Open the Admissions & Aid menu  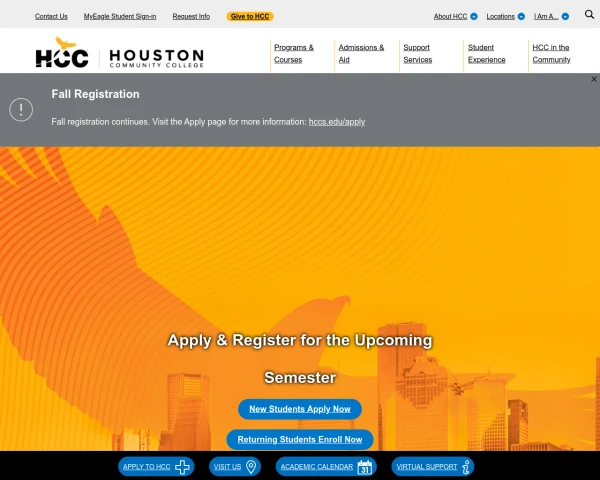361,54
